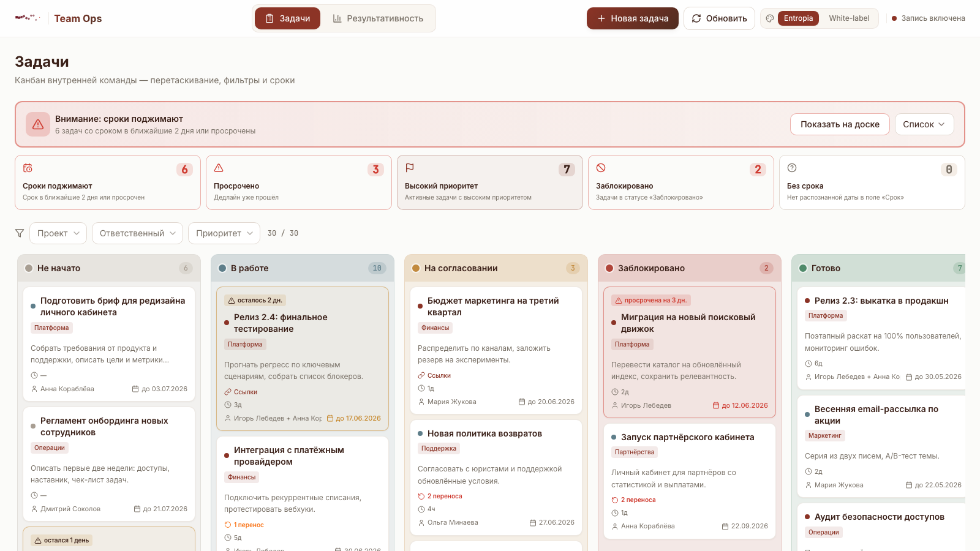Click the Не начато column header

[x=109, y=268]
